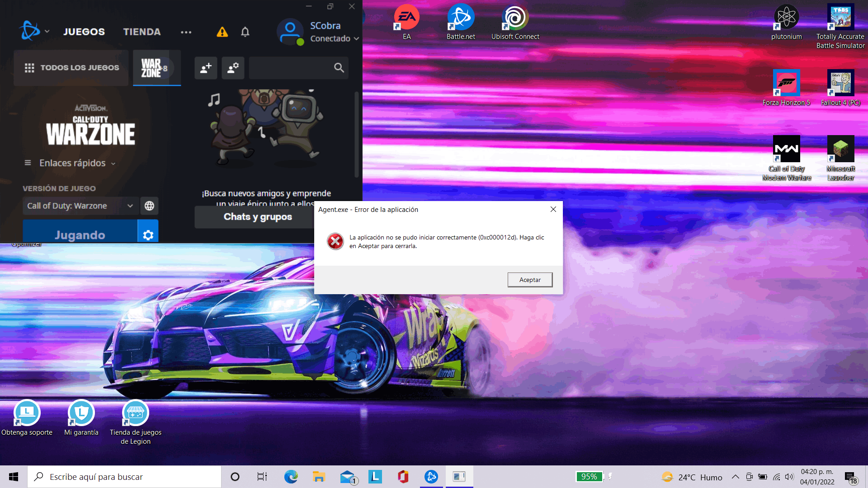Open Microsoft Office from taskbar

(x=403, y=477)
